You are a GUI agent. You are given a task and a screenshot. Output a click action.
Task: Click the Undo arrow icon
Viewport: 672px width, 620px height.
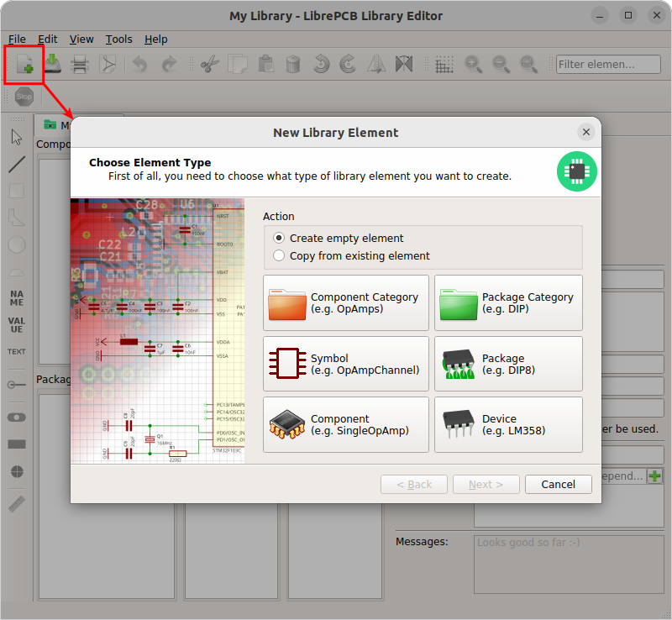(x=139, y=65)
